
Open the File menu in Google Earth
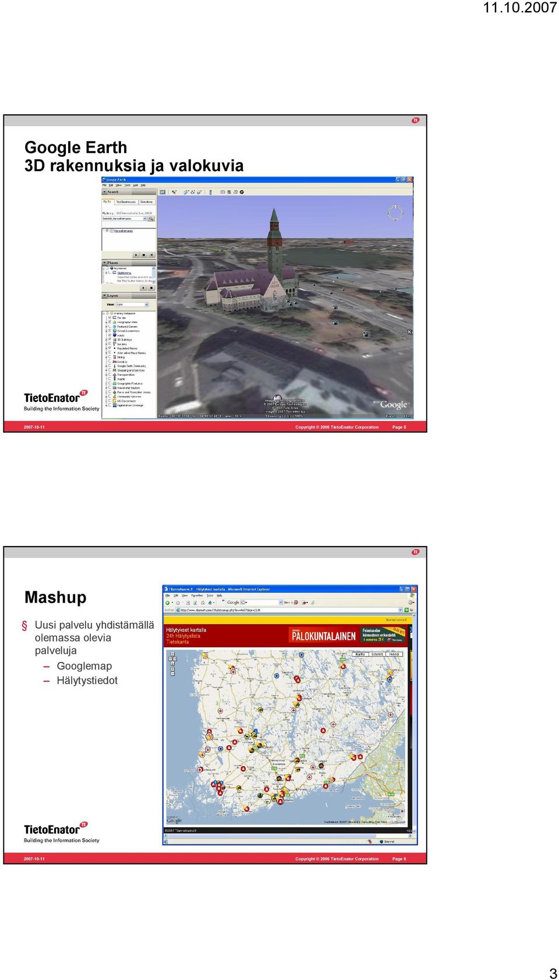(104, 185)
